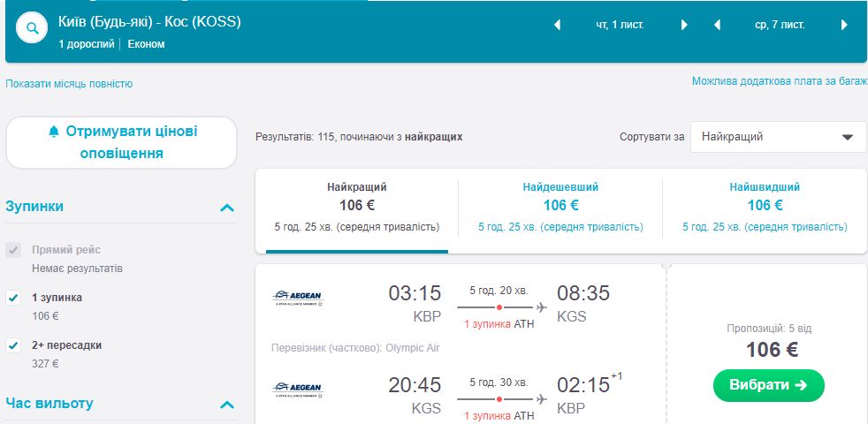This screenshot has width=868, height=424.
Task: Open the Сортувати за dropdown
Action: (778, 137)
